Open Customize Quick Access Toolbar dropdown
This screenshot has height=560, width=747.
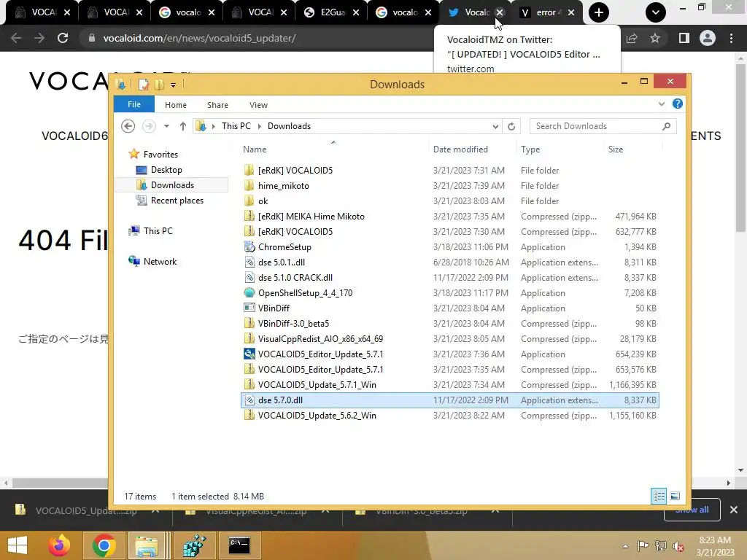click(x=173, y=85)
